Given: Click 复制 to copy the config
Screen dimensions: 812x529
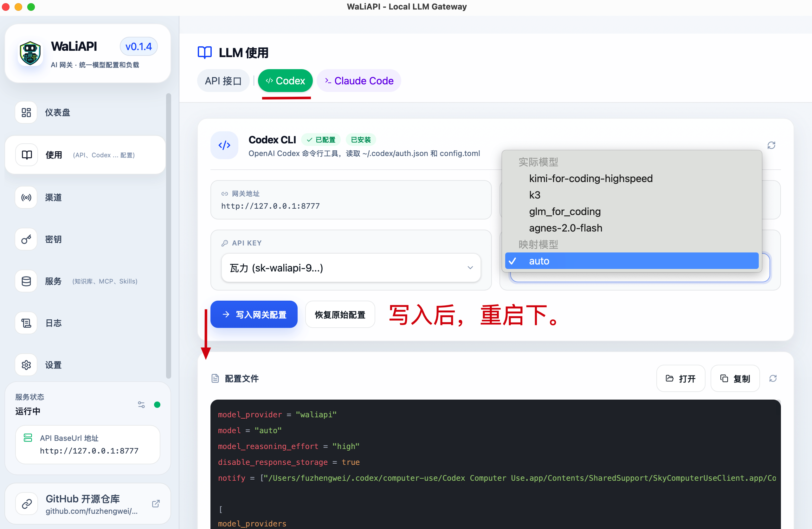Looking at the screenshot, I should [735, 378].
